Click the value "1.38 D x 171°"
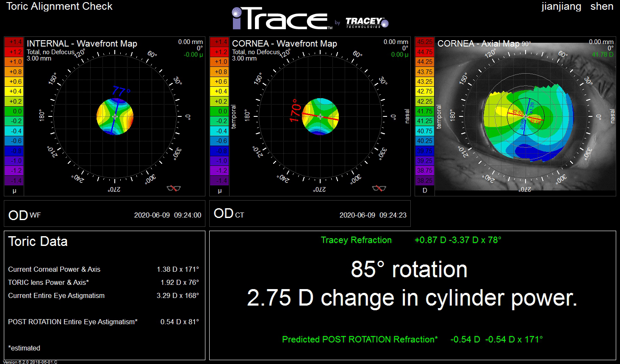The height and width of the screenshot is (364, 620). click(178, 269)
